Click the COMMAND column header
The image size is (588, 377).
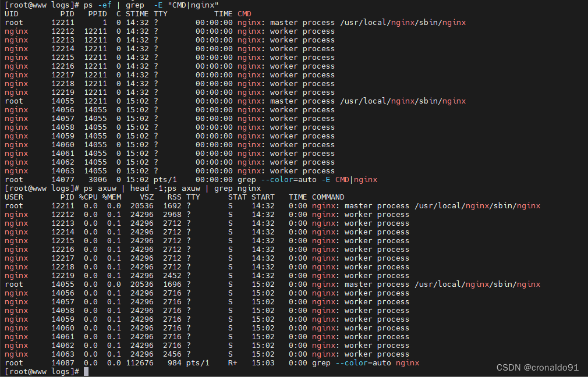[x=328, y=197]
